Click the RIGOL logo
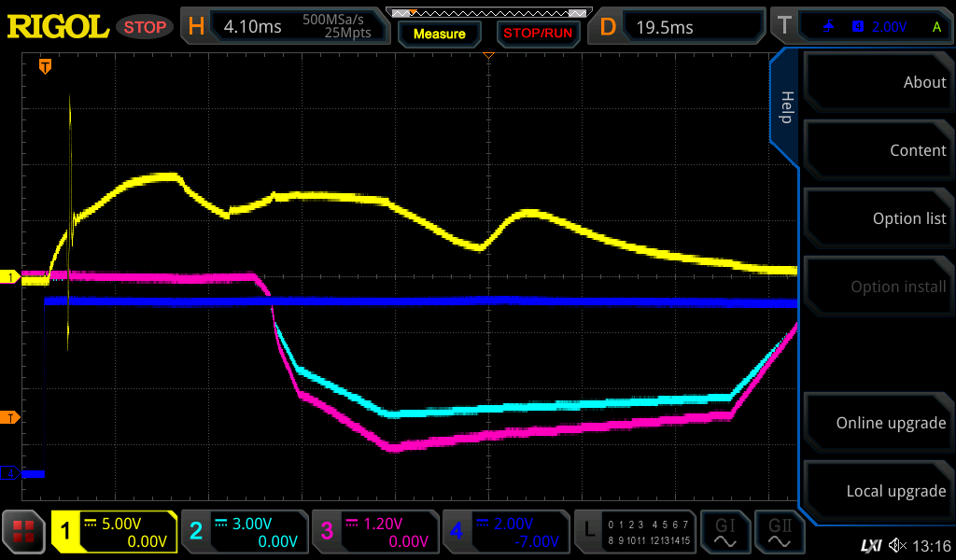 click(58, 27)
